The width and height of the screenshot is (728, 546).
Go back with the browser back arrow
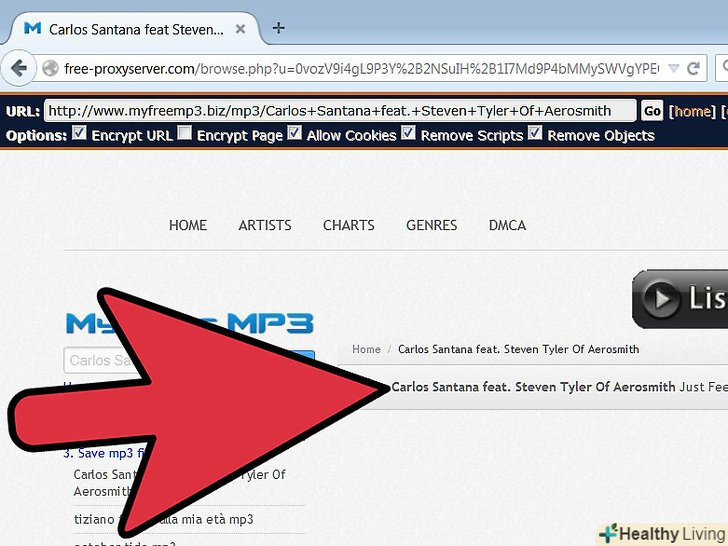[x=19, y=68]
